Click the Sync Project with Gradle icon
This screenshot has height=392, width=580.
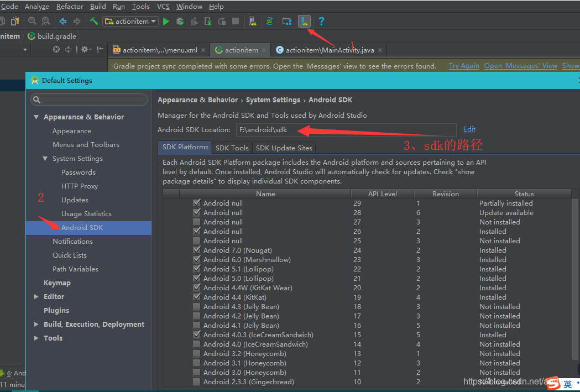click(270, 22)
